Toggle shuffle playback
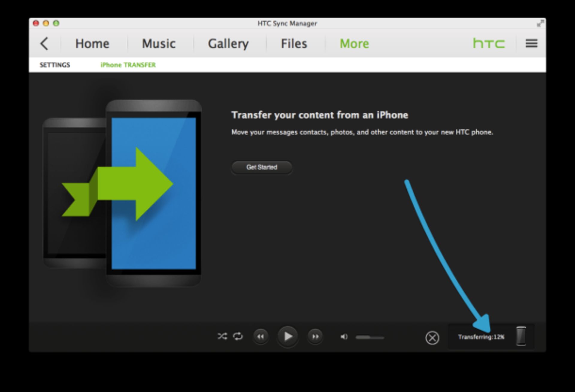575x392 pixels. (x=222, y=336)
